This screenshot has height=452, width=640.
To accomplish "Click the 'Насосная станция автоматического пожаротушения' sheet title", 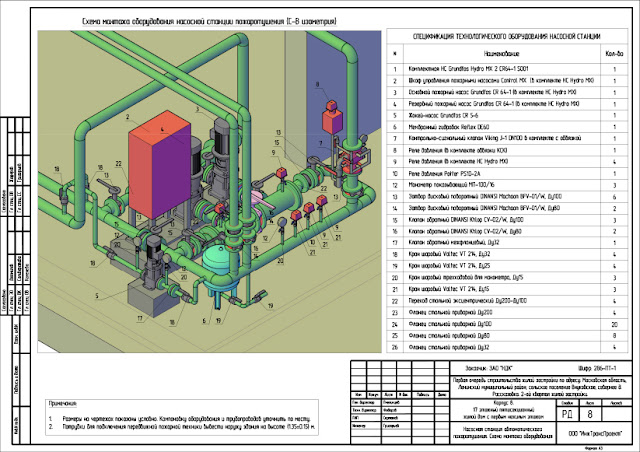I will (502, 432).
